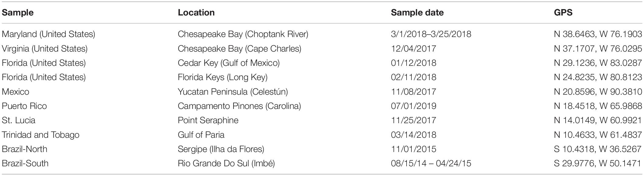Click Cedar Key (Gulf of Mexico) location
This screenshot has width=644, height=176.
pos(229,63)
